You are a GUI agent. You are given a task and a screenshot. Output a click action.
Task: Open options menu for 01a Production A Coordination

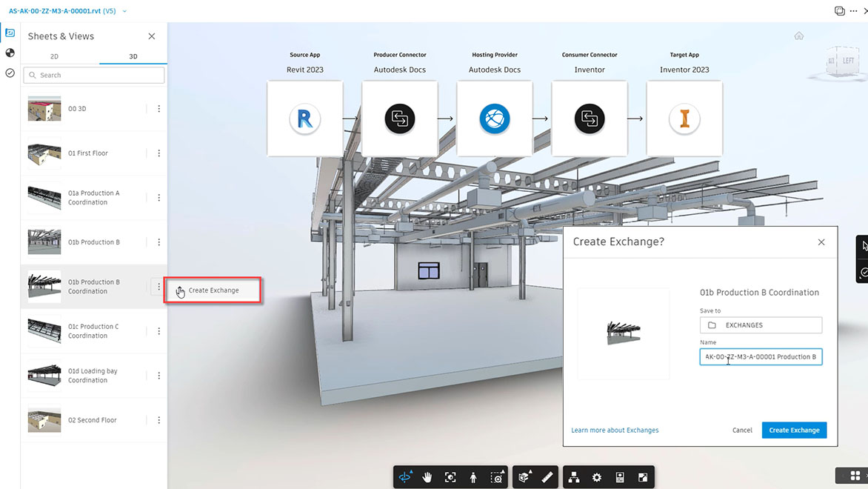tap(159, 198)
